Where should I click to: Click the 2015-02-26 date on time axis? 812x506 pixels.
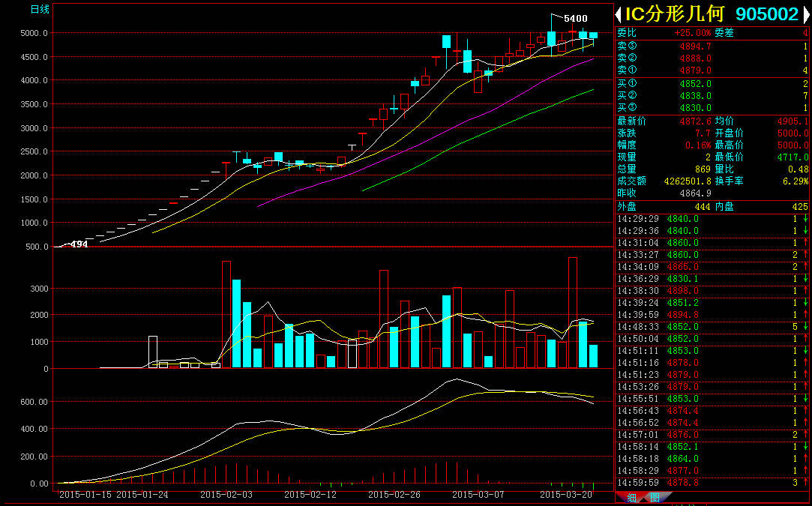pyautogui.click(x=394, y=495)
